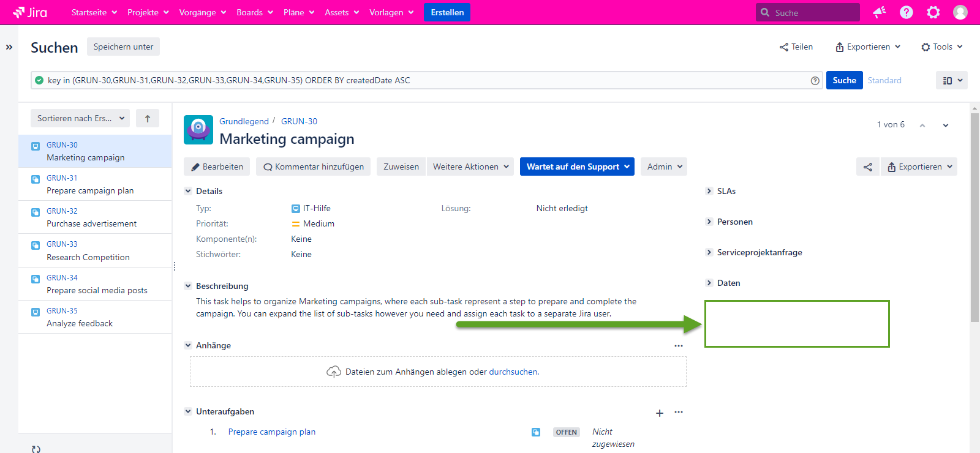Click the Erstellen button
This screenshot has width=980, height=453.
tap(447, 12)
